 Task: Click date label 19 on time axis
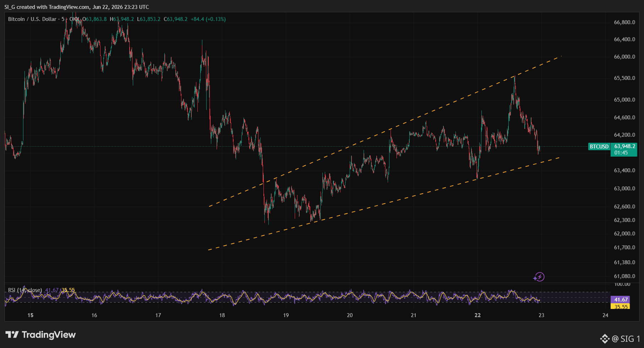pos(286,315)
